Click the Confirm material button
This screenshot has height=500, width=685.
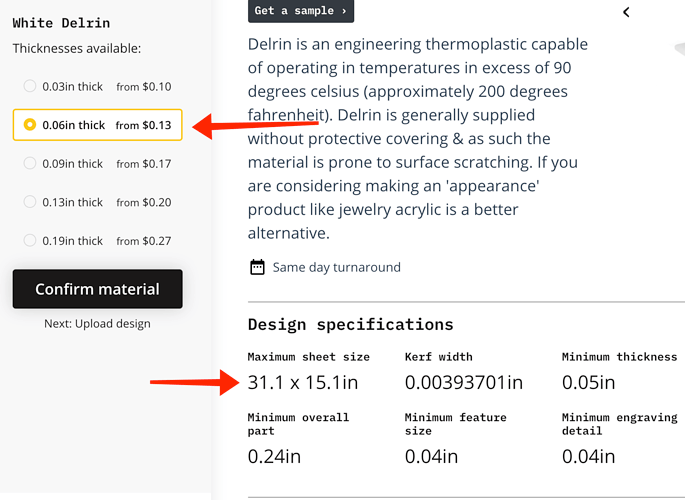(x=97, y=289)
